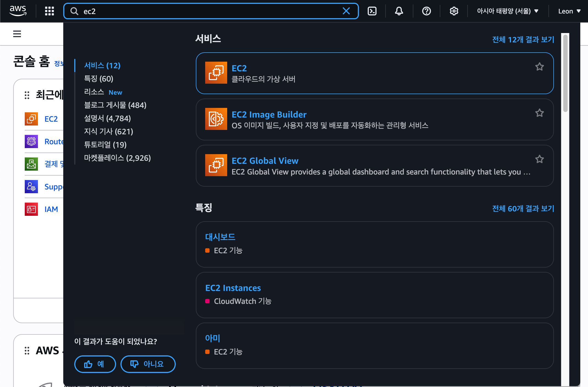Toggle the favorite star for EC2 Image Builder
The height and width of the screenshot is (387, 588).
[x=539, y=113]
